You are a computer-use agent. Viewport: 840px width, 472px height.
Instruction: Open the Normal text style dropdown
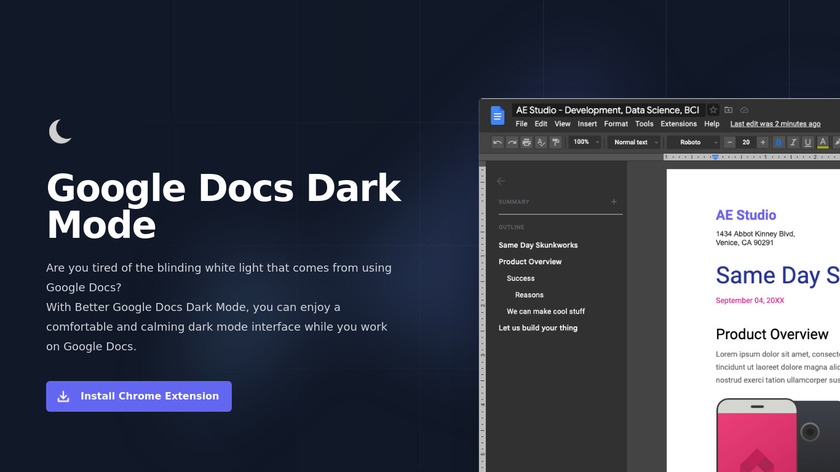tap(634, 143)
